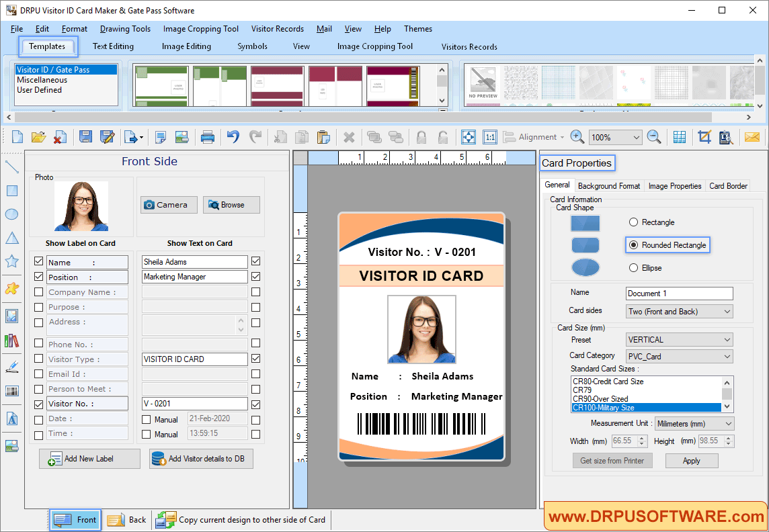Image resolution: width=769 pixels, height=532 pixels.
Task: Click the Open folder icon
Action: 39,137
